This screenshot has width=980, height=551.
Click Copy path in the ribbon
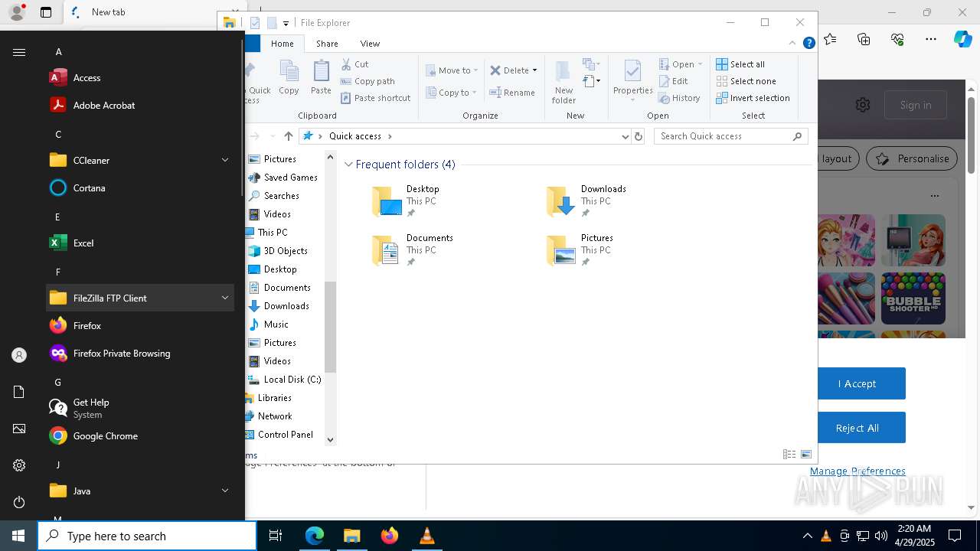click(367, 81)
